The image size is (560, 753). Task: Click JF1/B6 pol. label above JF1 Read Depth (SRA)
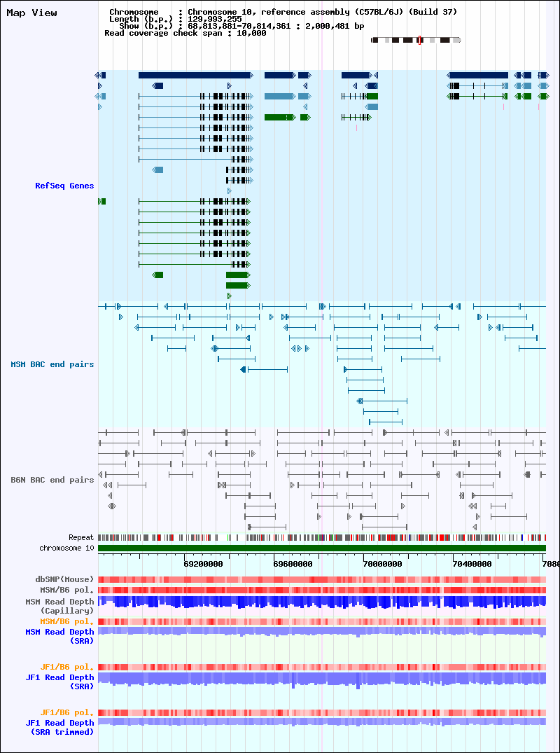pos(67,667)
